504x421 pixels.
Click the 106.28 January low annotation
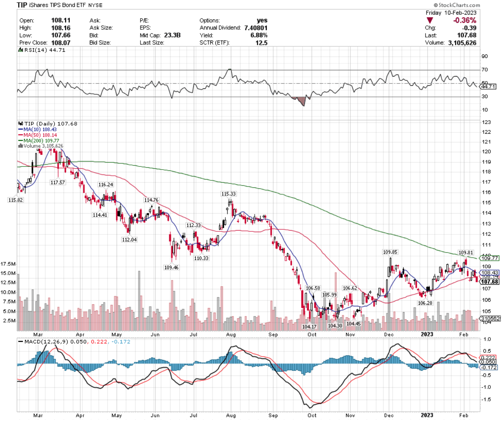point(425,303)
